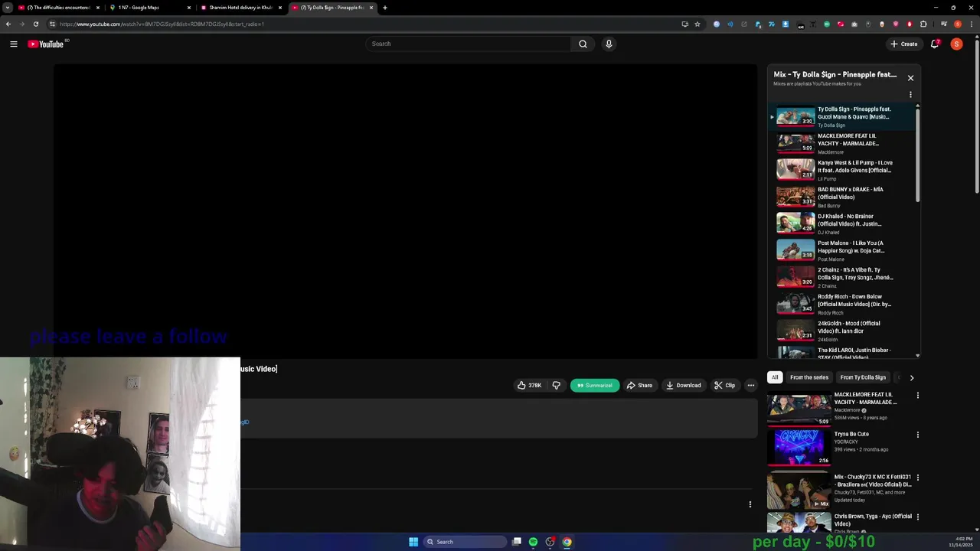Open Chrome profile avatar in toolbar

tap(958, 24)
